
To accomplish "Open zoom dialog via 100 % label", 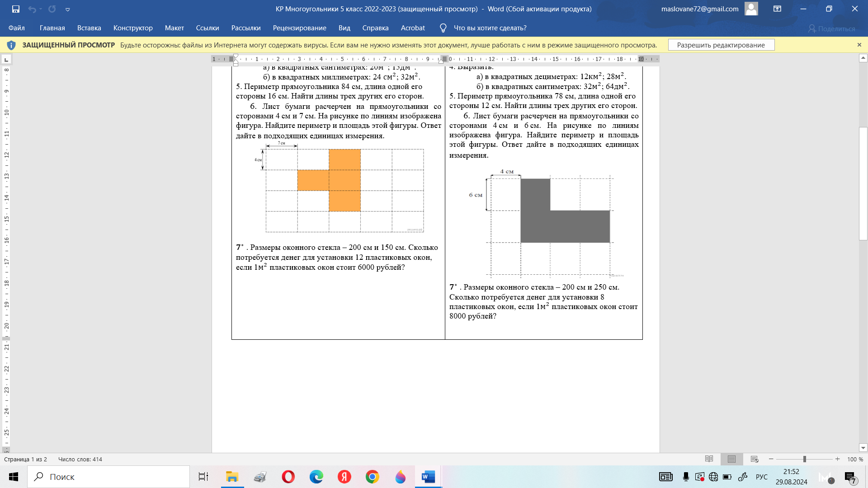I will pos(855,459).
